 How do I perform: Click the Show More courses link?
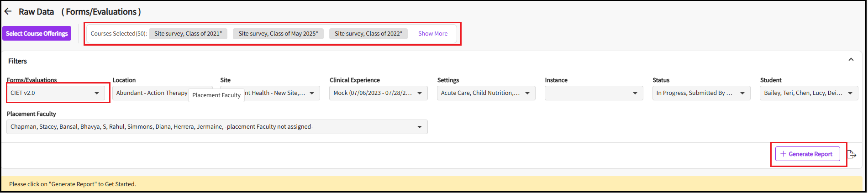[x=433, y=33]
